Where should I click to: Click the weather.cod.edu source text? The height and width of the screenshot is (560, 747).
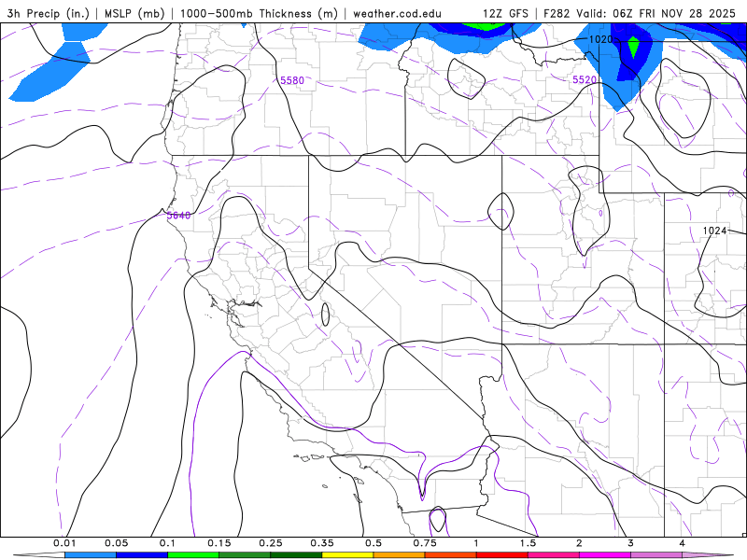tap(397, 13)
